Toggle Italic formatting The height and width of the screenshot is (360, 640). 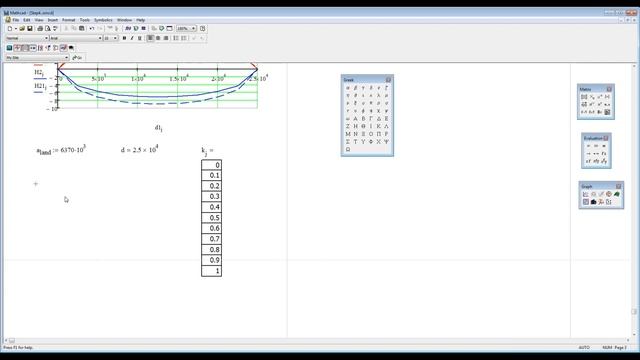132,38
